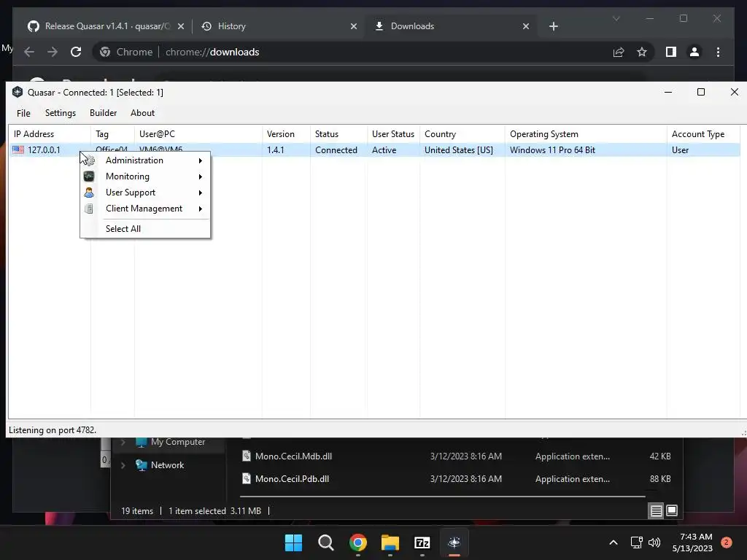Bookmark this page with the star icon

click(x=642, y=52)
